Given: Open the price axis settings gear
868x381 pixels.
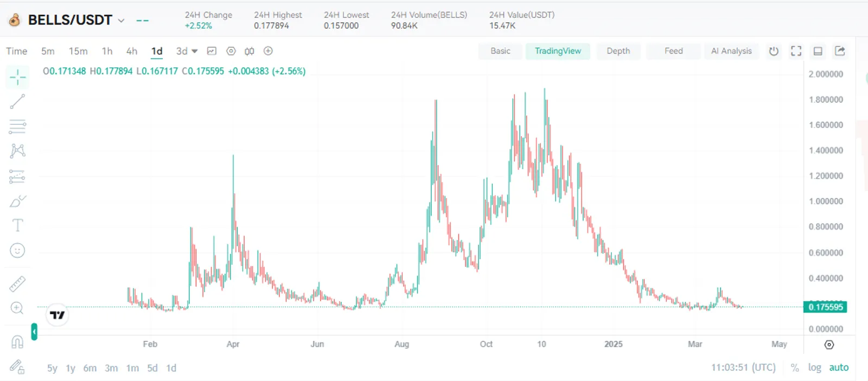Looking at the screenshot, I should point(829,345).
